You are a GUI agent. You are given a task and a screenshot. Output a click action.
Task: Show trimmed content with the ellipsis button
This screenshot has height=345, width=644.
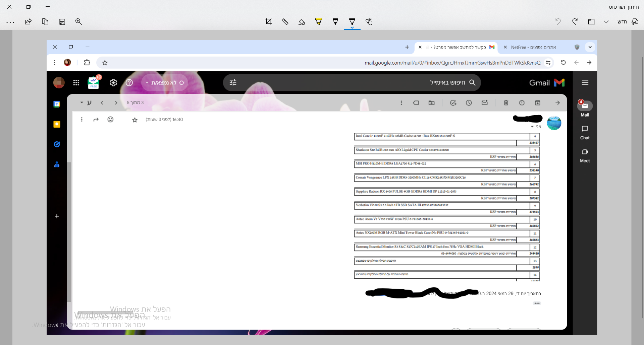coord(537,303)
